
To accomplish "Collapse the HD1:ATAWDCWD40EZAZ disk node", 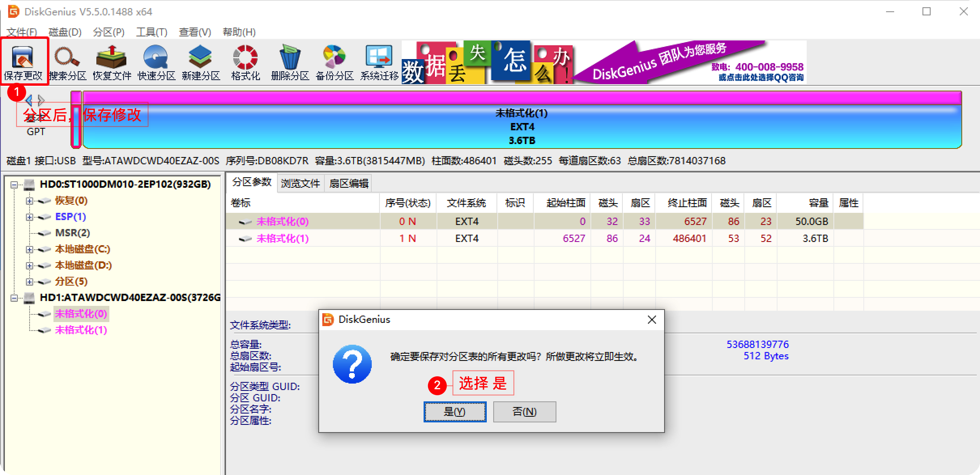I will pos(14,298).
